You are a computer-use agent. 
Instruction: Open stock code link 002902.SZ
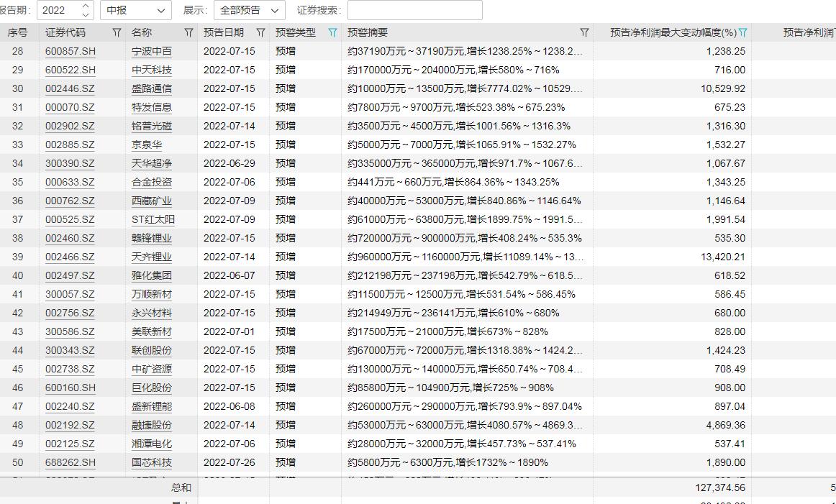pos(70,126)
